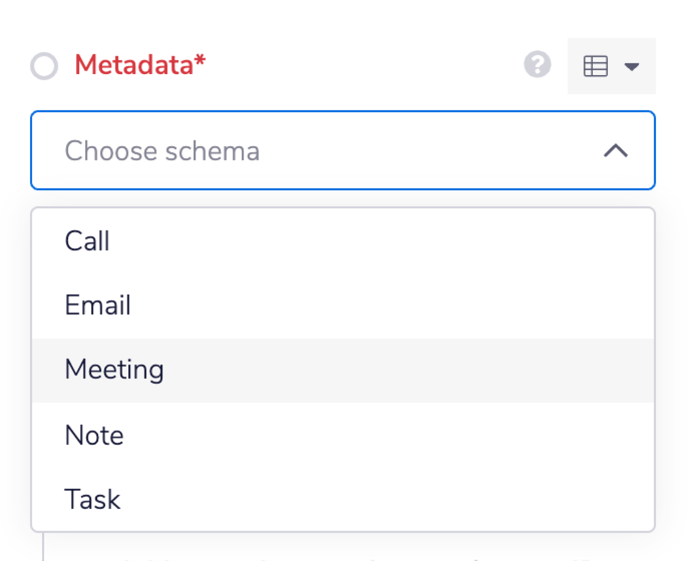
Task: Click the Choose schema combo box
Action: pyautogui.click(x=343, y=150)
